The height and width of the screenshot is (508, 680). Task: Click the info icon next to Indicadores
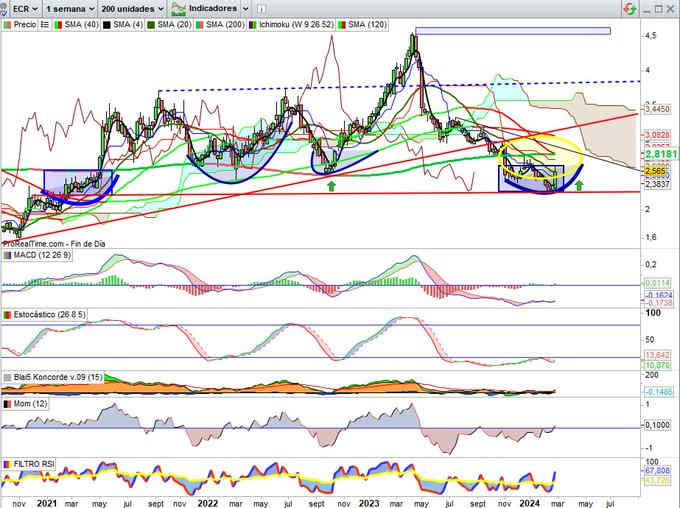(258, 7)
